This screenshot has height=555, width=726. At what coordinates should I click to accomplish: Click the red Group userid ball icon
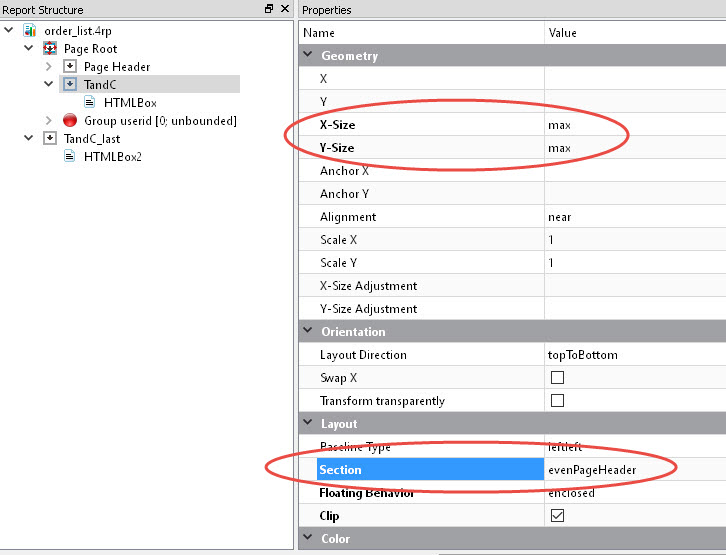pos(70,120)
